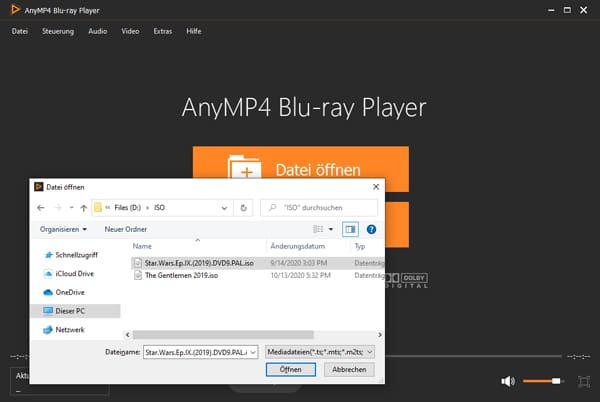Mute audio with the speaker icon
The height and width of the screenshot is (402, 600).
click(x=508, y=381)
